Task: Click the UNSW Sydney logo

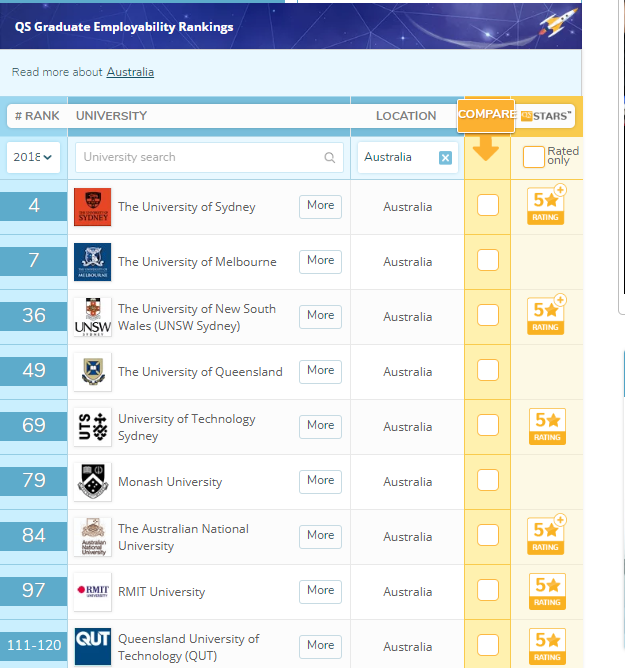Action: tap(92, 317)
